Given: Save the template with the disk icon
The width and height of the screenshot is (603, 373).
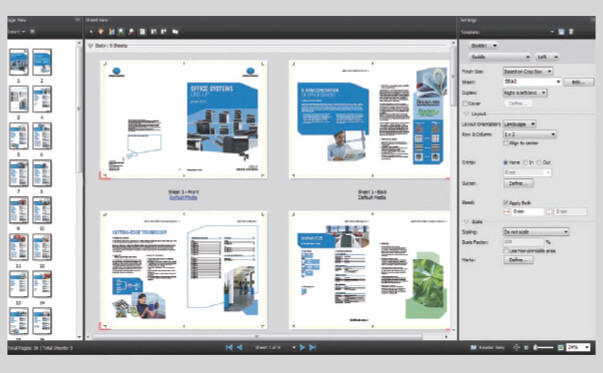Looking at the screenshot, I should (x=561, y=32).
